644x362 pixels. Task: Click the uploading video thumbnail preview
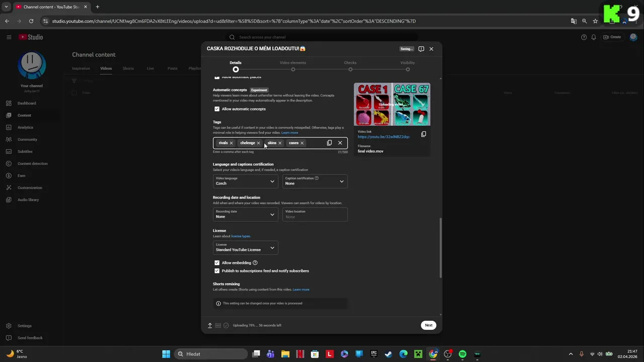tap(392, 104)
